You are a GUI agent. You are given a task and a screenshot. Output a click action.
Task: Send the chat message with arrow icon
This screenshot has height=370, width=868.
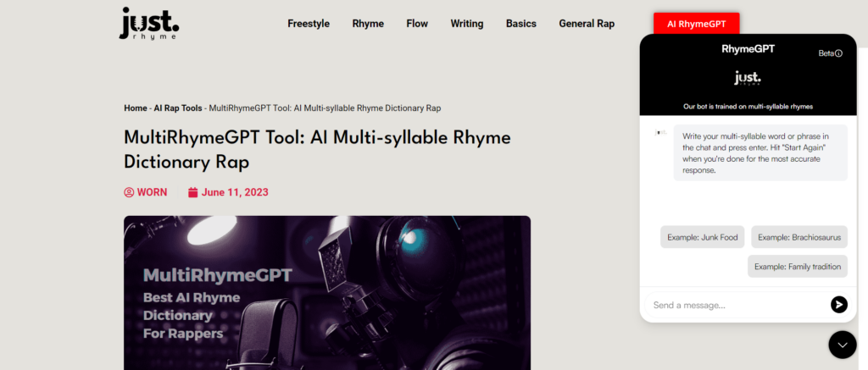838,305
